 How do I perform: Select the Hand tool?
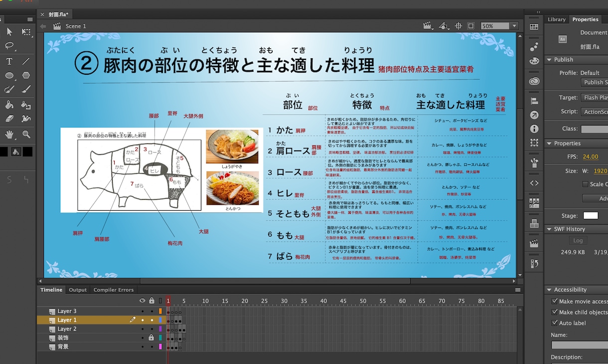coord(9,134)
